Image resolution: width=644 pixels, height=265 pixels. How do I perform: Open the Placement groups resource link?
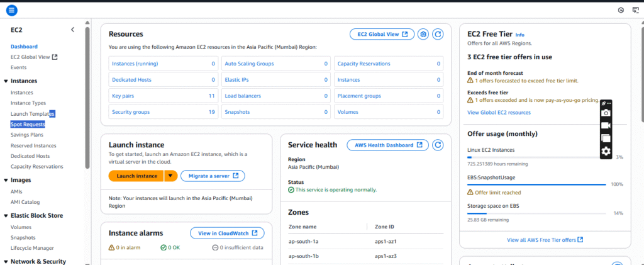(359, 96)
